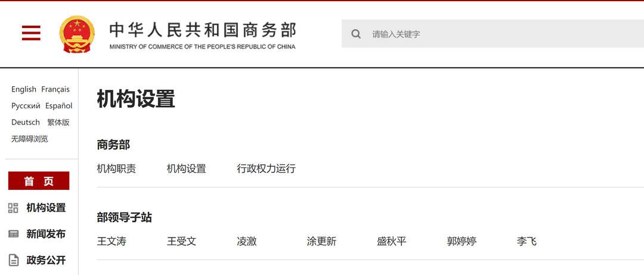Enable 无障碍浏览 accessibility mode
Image resolution: width=644 pixels, height=275 pixels.
click(30, 139)
